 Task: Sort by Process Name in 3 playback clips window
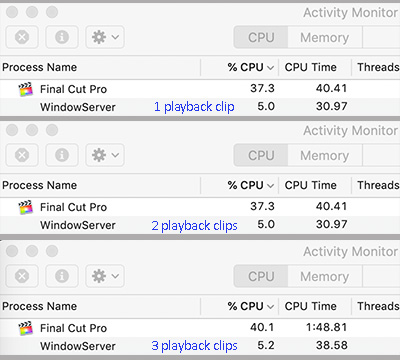point(40,306)
